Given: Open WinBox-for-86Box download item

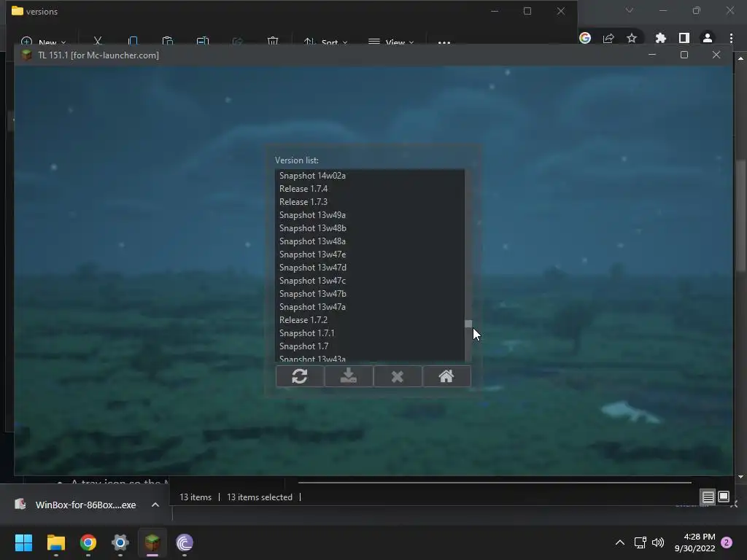Looking at the screenshot, I should (76, 505).
